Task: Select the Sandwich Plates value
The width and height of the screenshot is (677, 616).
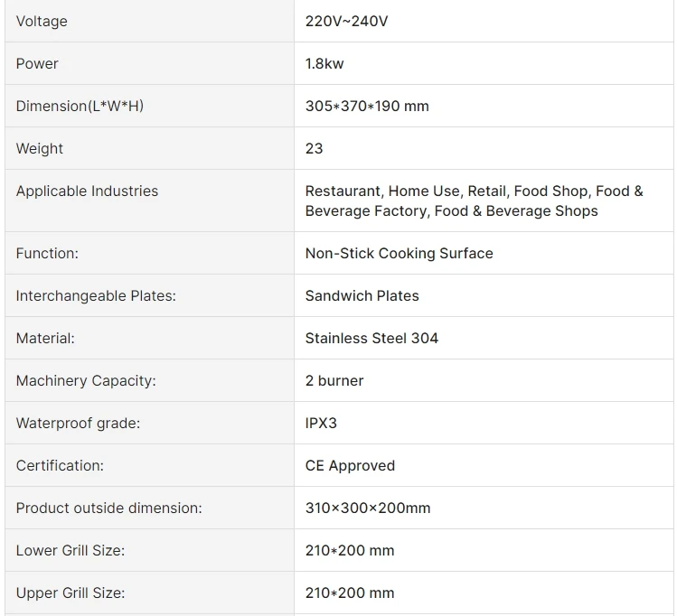Action: click(362, 295)
